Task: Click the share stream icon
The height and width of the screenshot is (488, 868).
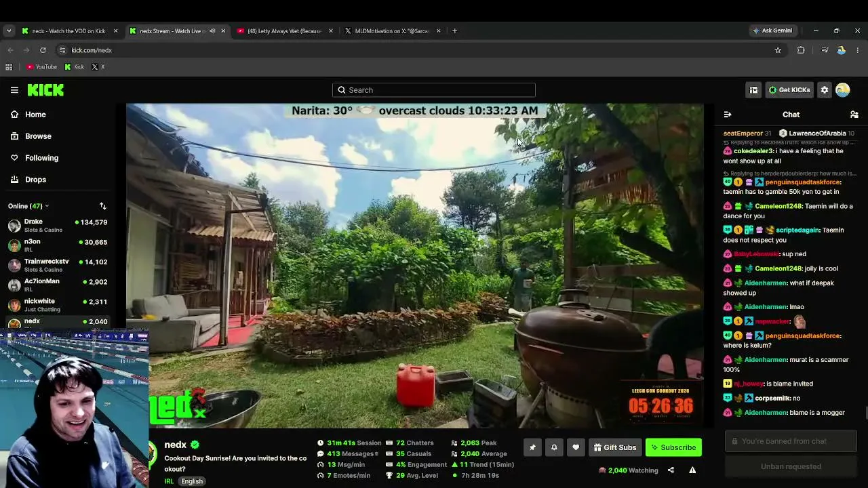Action: point(671,470)
